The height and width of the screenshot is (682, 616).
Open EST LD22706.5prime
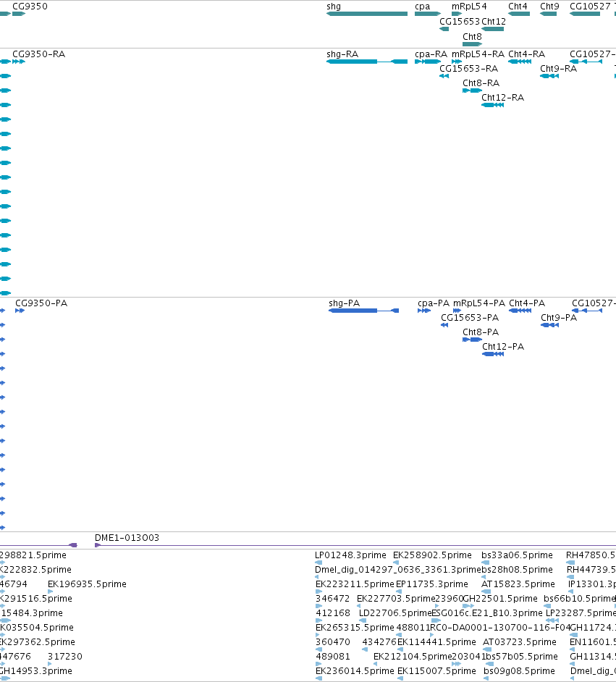(395, 613)
